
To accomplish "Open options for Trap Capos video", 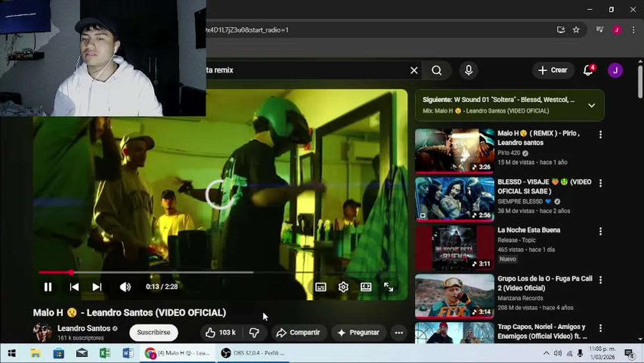I will pos(600,328).
